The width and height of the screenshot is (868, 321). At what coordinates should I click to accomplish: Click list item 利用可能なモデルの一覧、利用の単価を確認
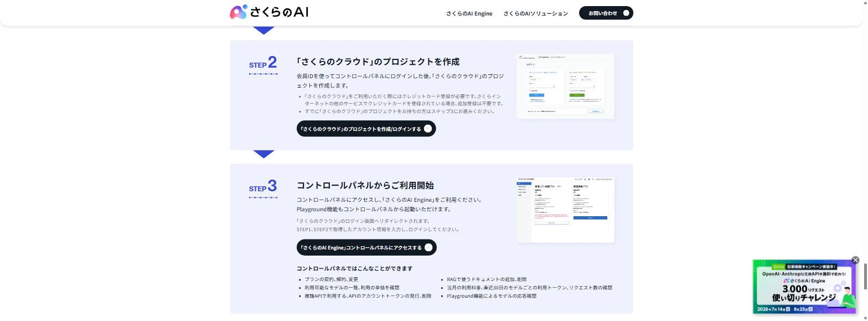(352, 288)
